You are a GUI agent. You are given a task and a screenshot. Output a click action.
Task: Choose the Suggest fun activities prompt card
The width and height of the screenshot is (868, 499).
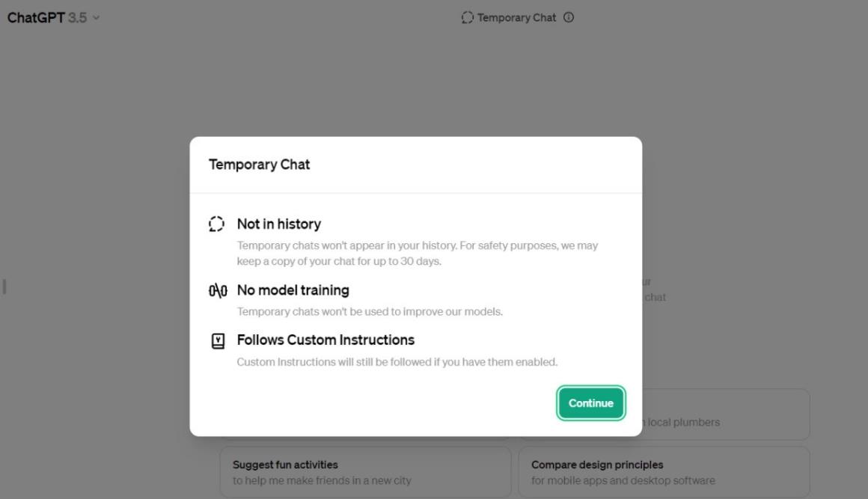[365, 472]
